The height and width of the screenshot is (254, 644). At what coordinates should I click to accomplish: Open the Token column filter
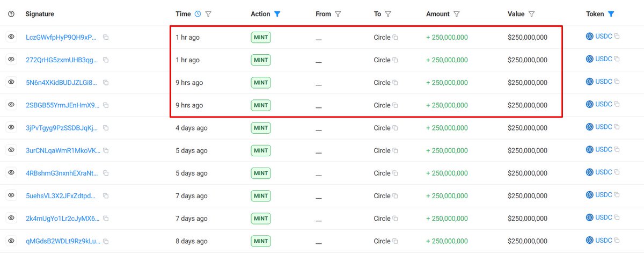(611, 14)
